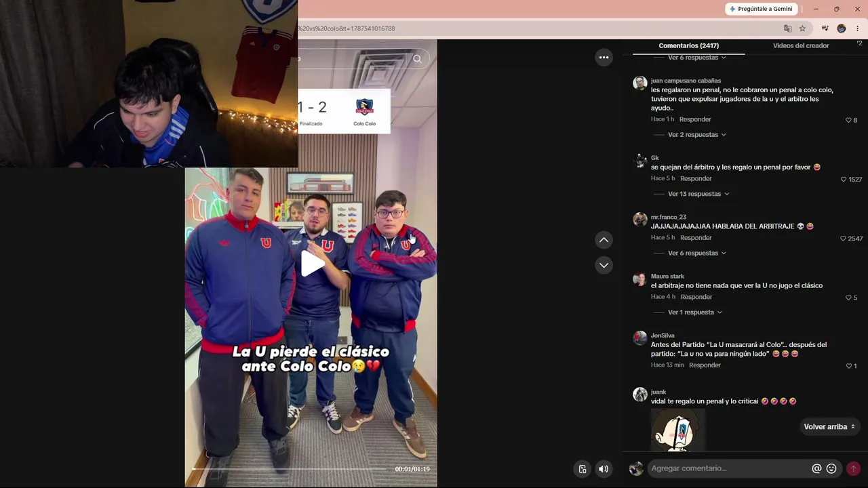Viewport: 868px width, 488px height.
Task: Open juan campusano cabañas' profile picture
Action: (x=640, y=83)
